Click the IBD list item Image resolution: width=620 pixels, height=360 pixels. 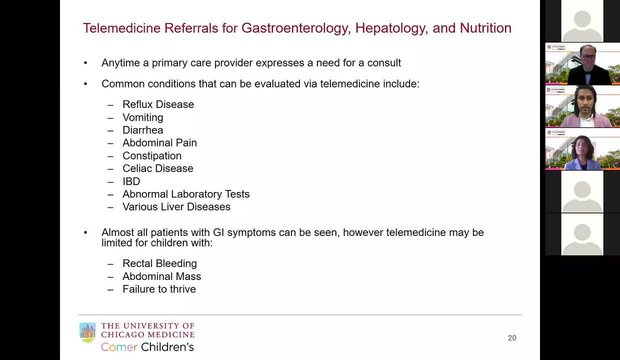131,181
